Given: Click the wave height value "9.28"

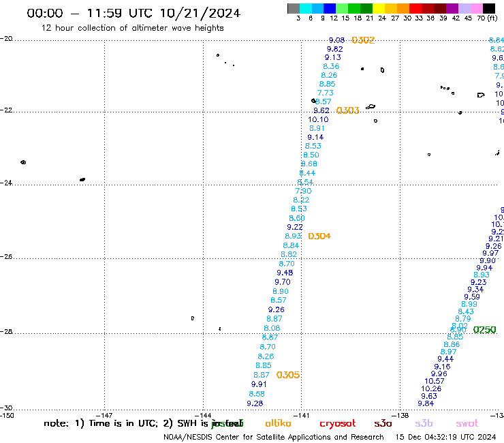Looking at the screenshot, I should tap(255, 403).
